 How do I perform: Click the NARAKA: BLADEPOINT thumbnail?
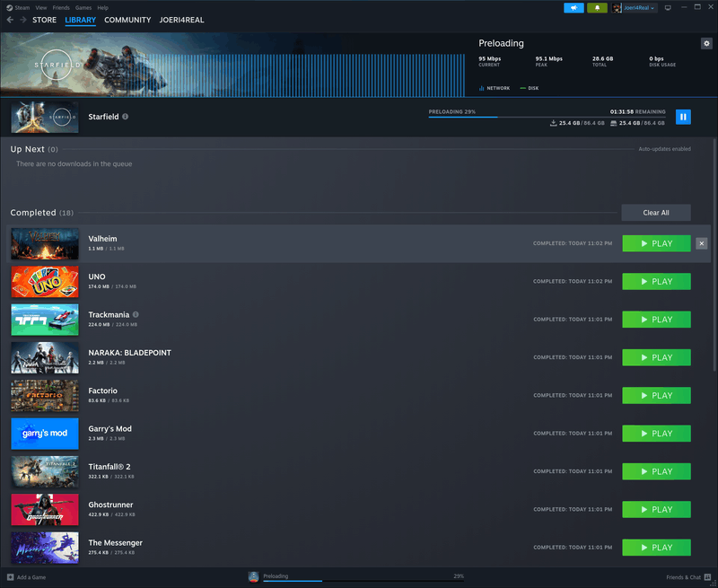pos(45,357)
